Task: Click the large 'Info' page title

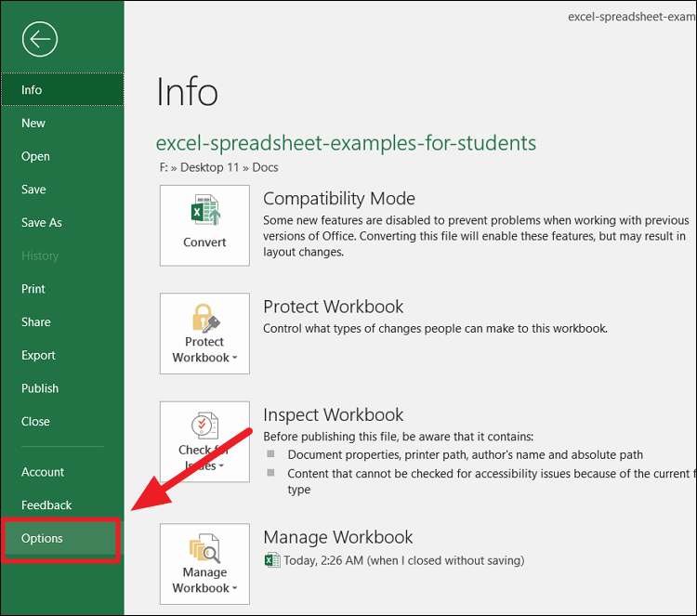Action: [187, 92]
